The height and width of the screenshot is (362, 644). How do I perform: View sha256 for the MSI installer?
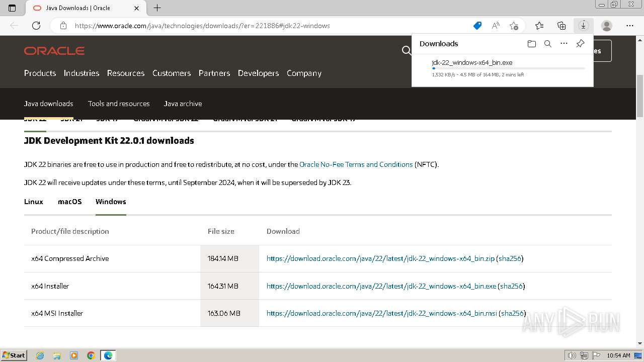(512, 313)
